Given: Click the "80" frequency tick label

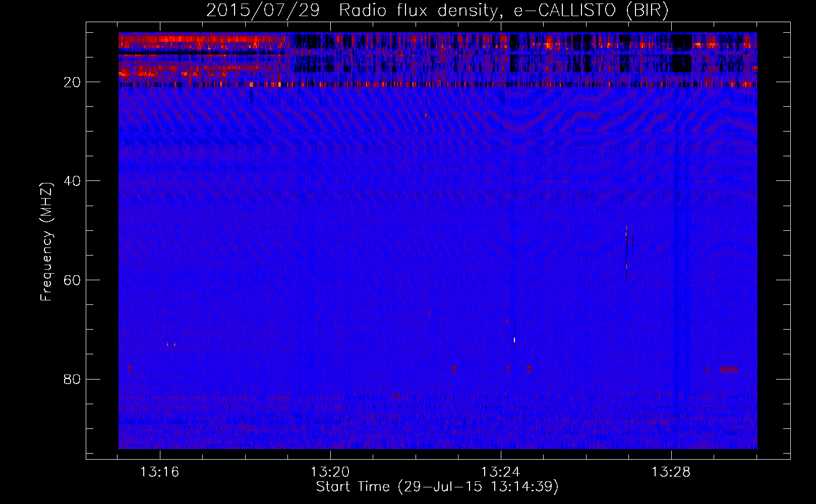Looking at the screenshot, I should [72, 379].
